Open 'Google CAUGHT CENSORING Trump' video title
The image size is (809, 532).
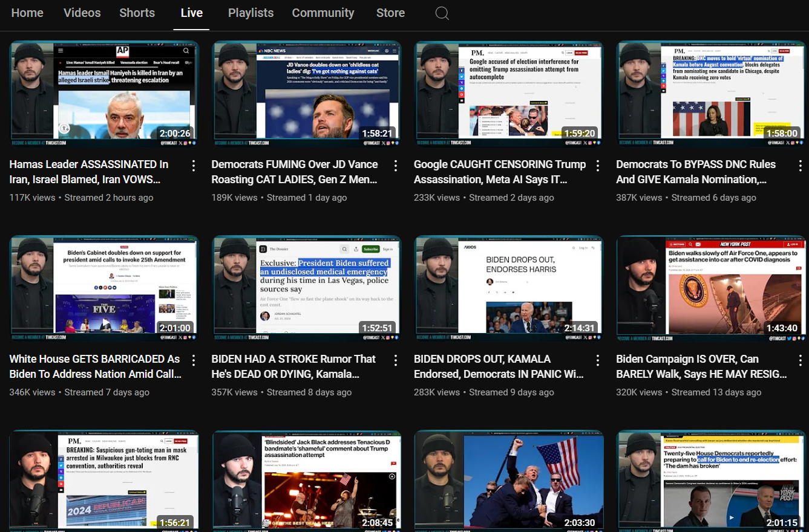tap(500, 172)
